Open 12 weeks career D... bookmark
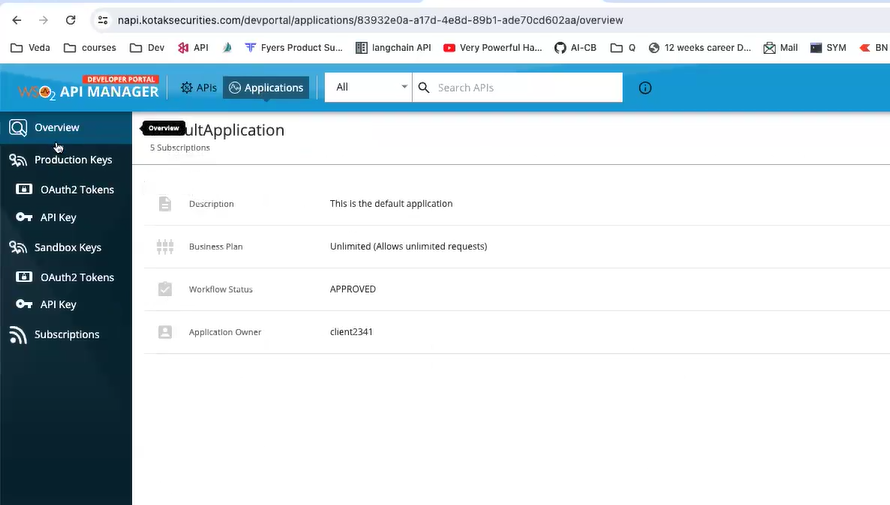The height and width of the screenshot is (505, 890). point(700,48)
